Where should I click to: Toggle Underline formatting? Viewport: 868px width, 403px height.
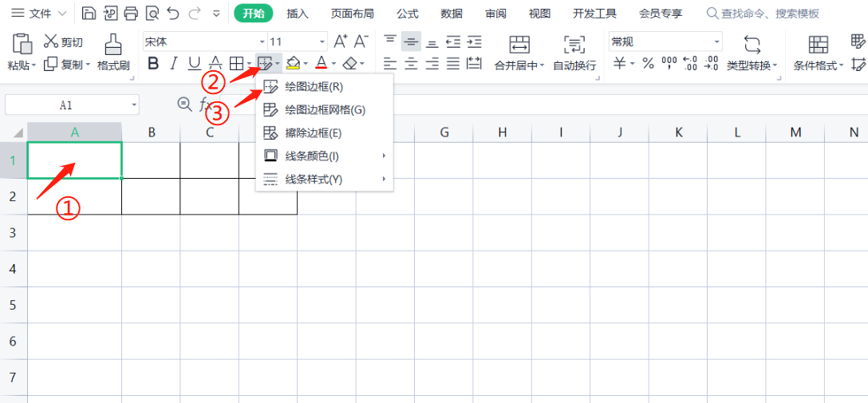point(195,64)
